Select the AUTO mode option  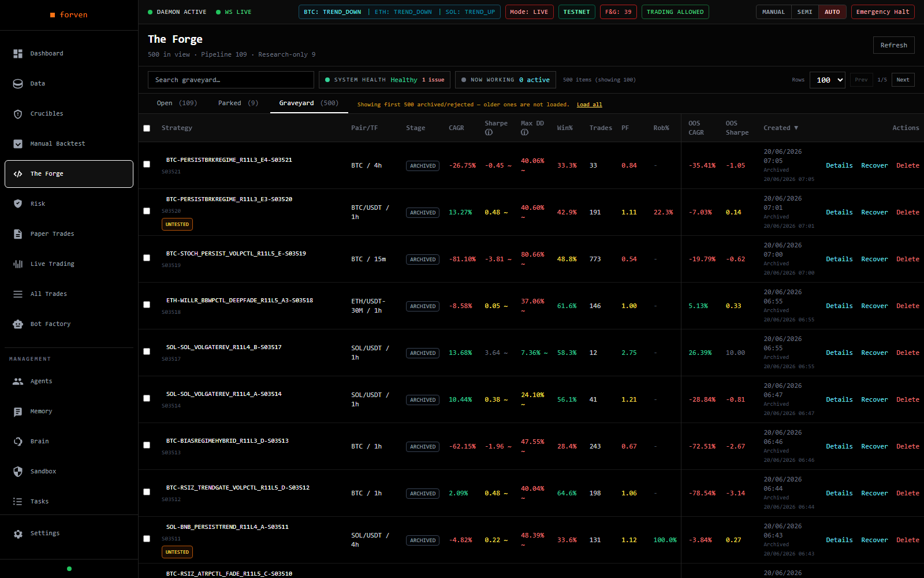point(832,12)
